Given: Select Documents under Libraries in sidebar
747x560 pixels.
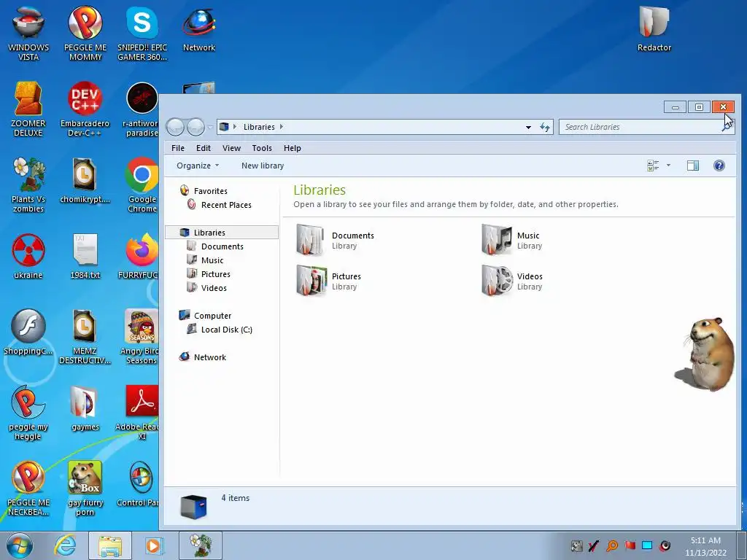Looking at the screenshot, I should (215, 246).
